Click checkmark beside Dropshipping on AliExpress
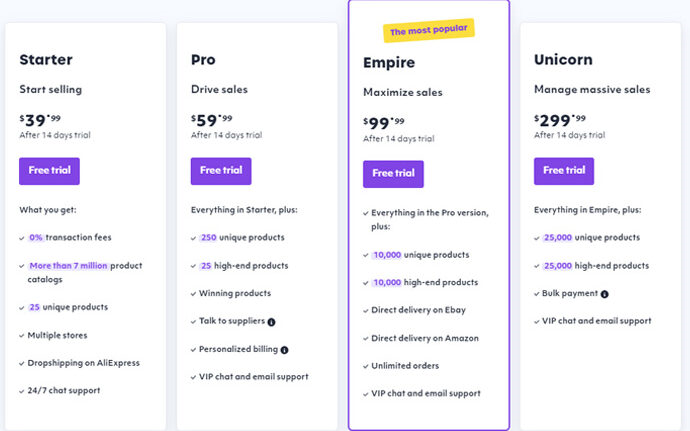This screenshot has height=431, width=690. click(x=22, y=363)
